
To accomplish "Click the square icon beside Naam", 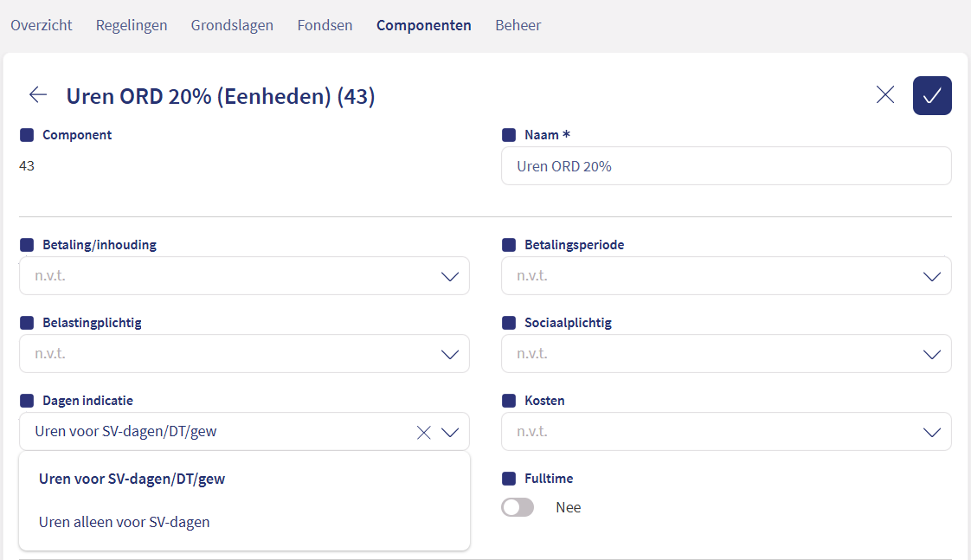I will (x=509, y=135).
